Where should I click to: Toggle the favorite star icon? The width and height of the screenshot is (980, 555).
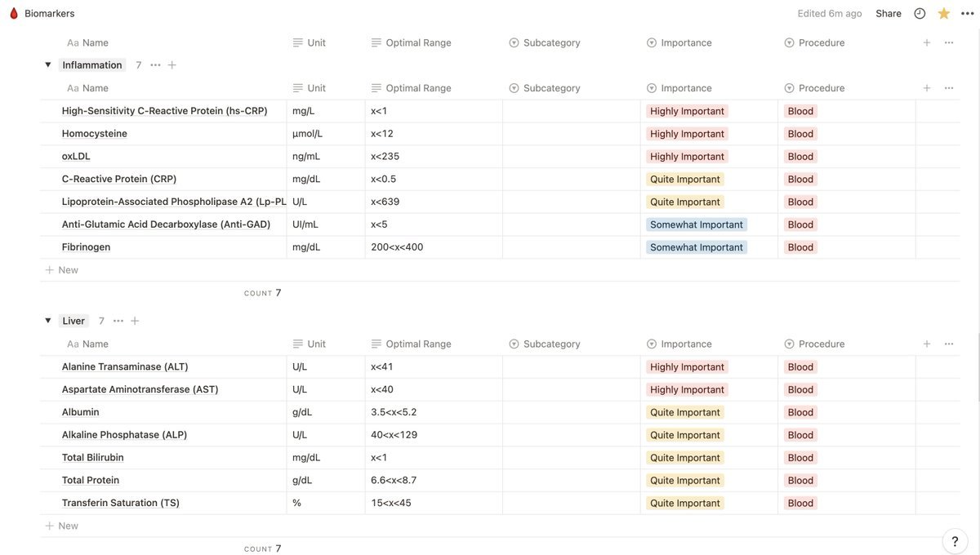[x=944, y=14]
